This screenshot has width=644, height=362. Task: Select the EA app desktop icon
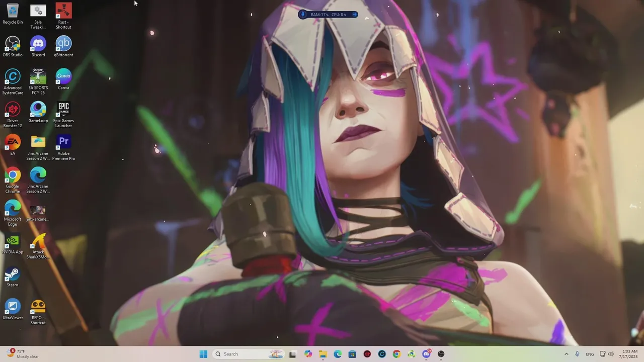coord(13,145)
